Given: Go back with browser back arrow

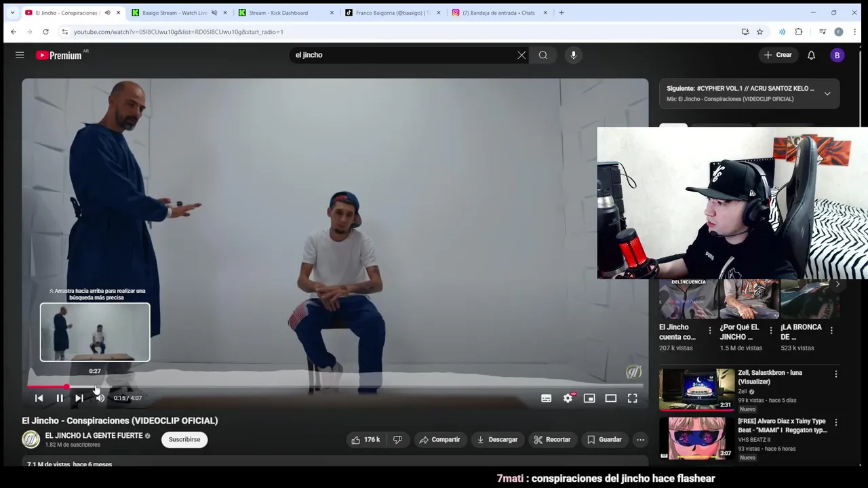Looking at the screenshot, I should point(14,32).
